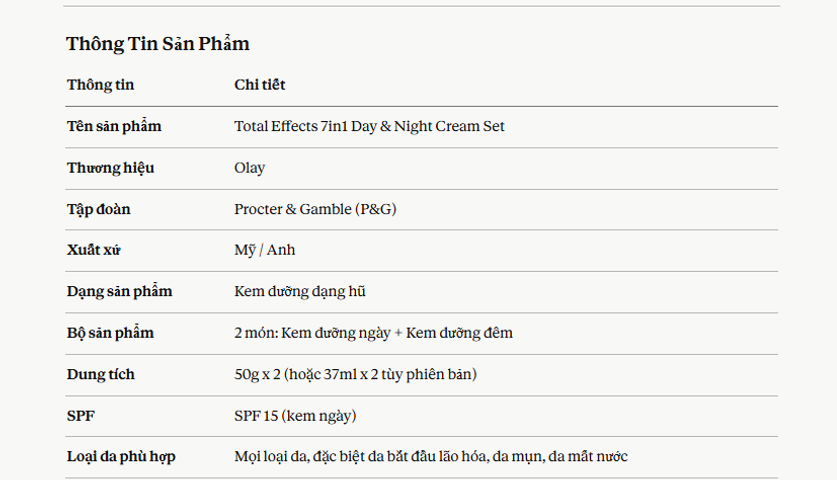837x480 pixels.
Task: Select 'Procter & Gamble (P&G)' text
Action: 315,209
